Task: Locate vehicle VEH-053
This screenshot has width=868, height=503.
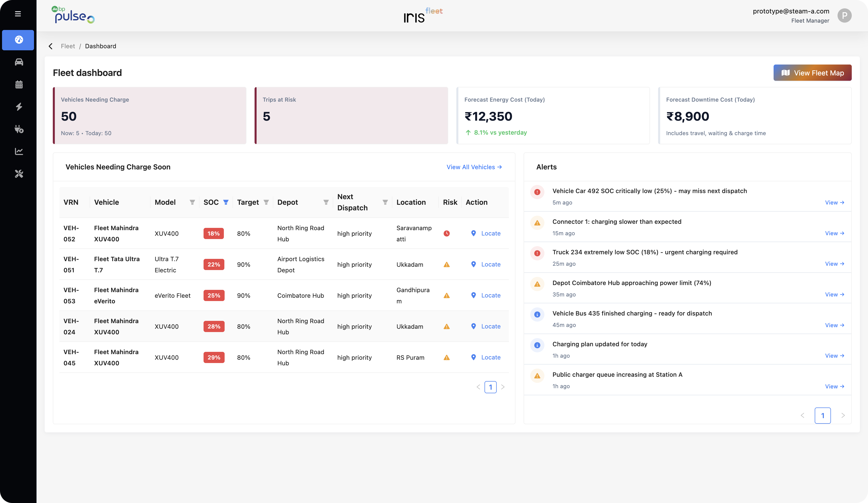Action: point(486,295)
